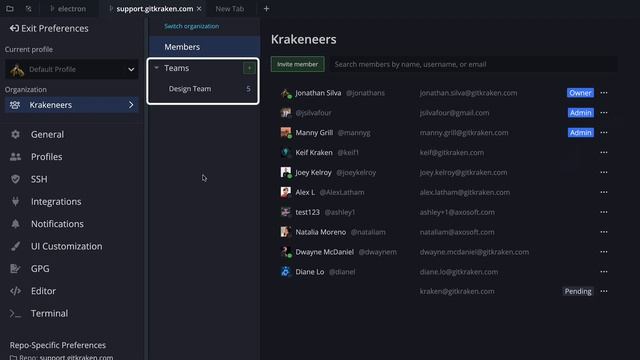The image size is (640, 360).
Task: Click Jonathan Silva's avatar
Action: coord(286,93)
